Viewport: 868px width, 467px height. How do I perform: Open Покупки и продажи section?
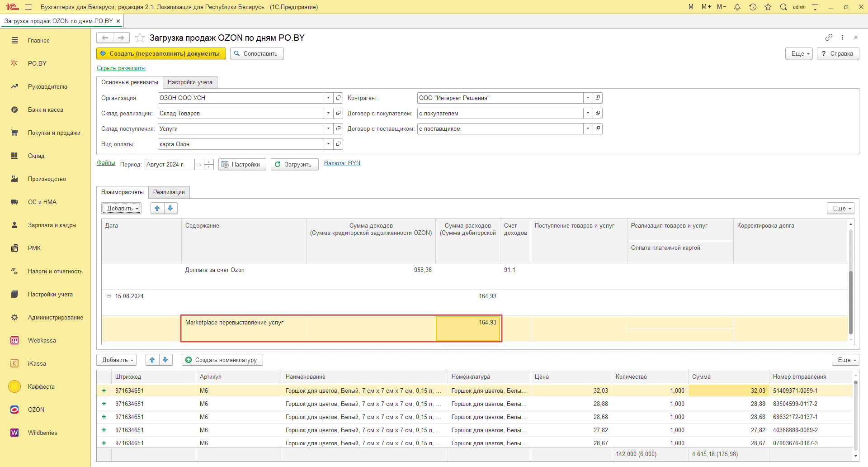click(x=54, y=133)
